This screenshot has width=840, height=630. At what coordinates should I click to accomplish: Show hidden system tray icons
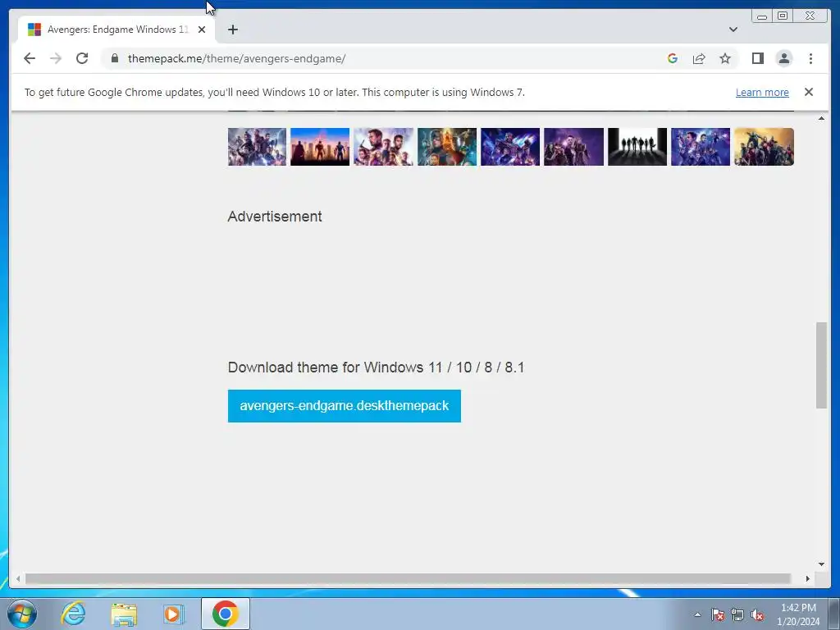(x=697, y=614)
